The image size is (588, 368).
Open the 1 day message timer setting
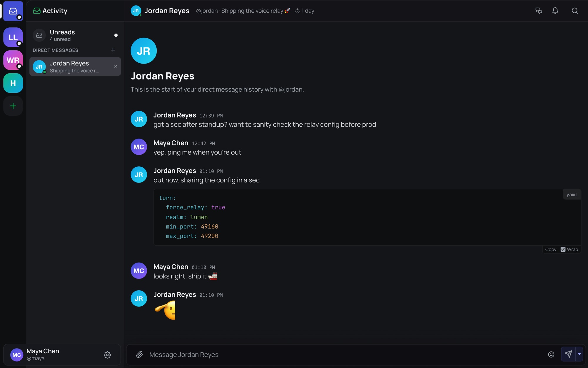point(305,11)
